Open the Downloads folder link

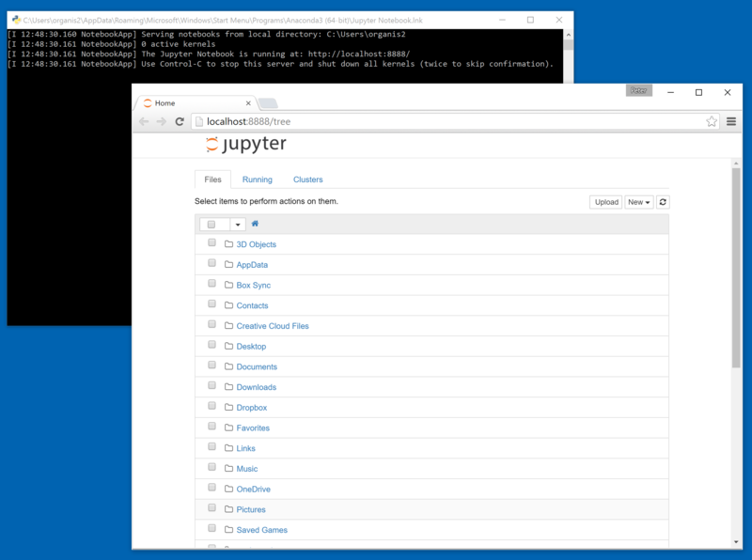[256, 386]
